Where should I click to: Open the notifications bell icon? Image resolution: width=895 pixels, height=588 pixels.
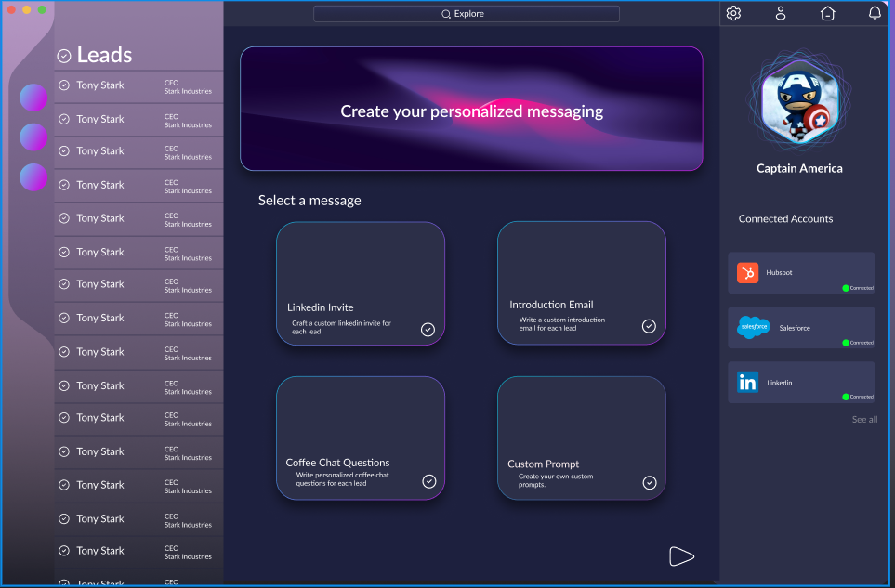pyautogui.click(x=875, y=13)
